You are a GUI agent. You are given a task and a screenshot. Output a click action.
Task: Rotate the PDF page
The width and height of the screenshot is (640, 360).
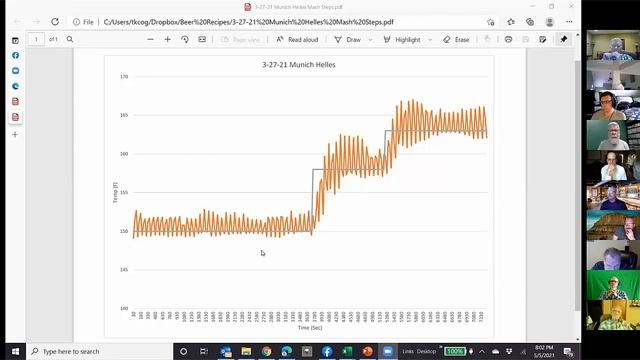185,40
